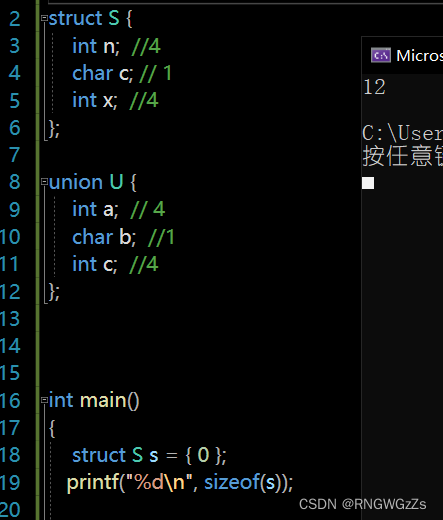Click the 'union' keyword on line 8

76,182
